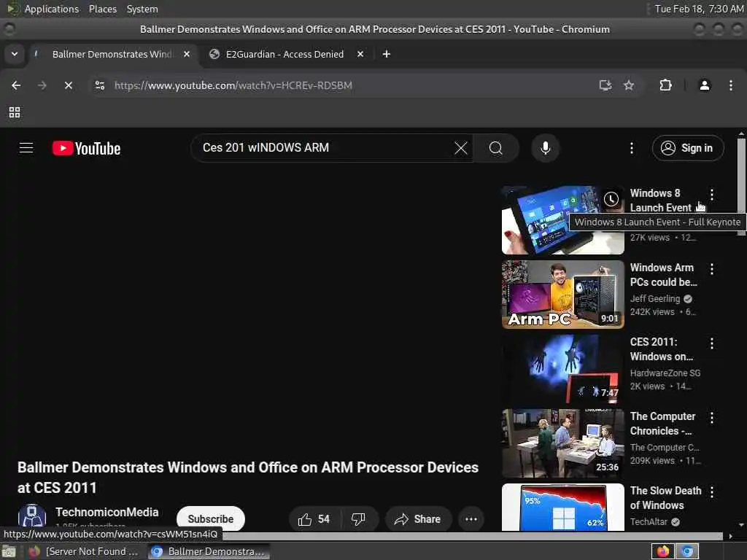Open the Places menu

102,9
